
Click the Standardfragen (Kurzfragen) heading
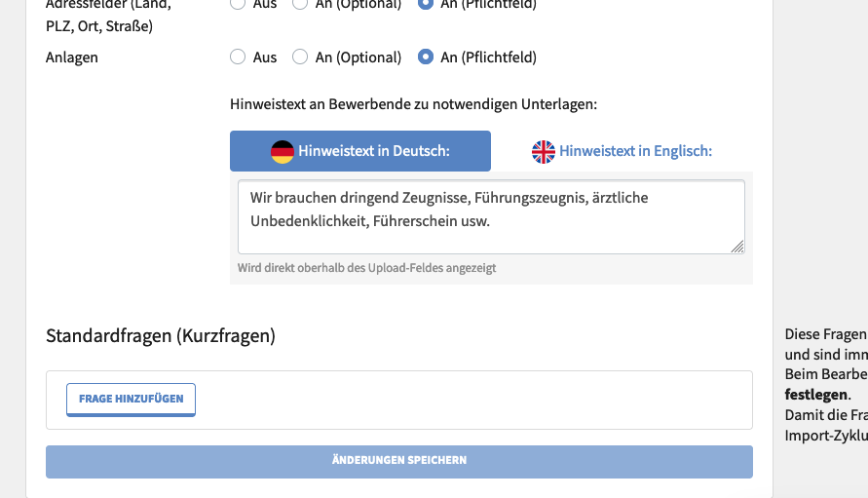(161, 336)
